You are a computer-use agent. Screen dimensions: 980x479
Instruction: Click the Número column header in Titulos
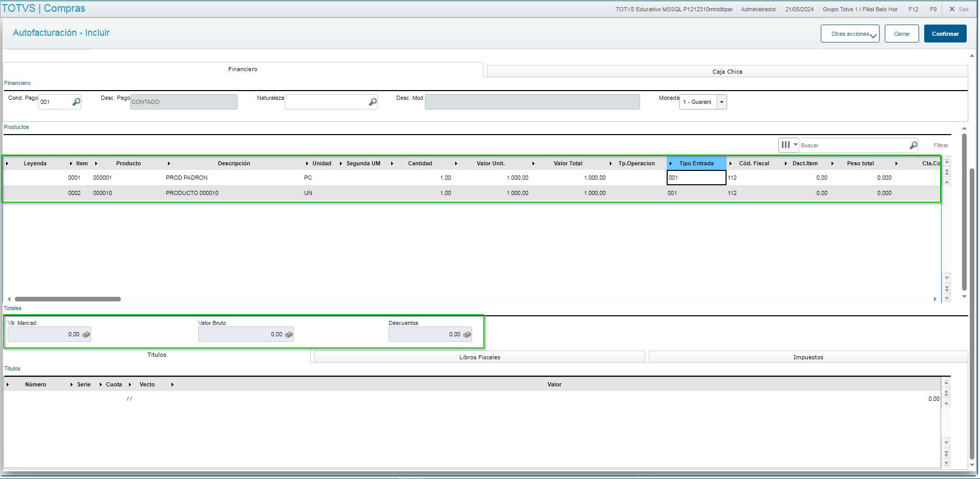(35, 384)
